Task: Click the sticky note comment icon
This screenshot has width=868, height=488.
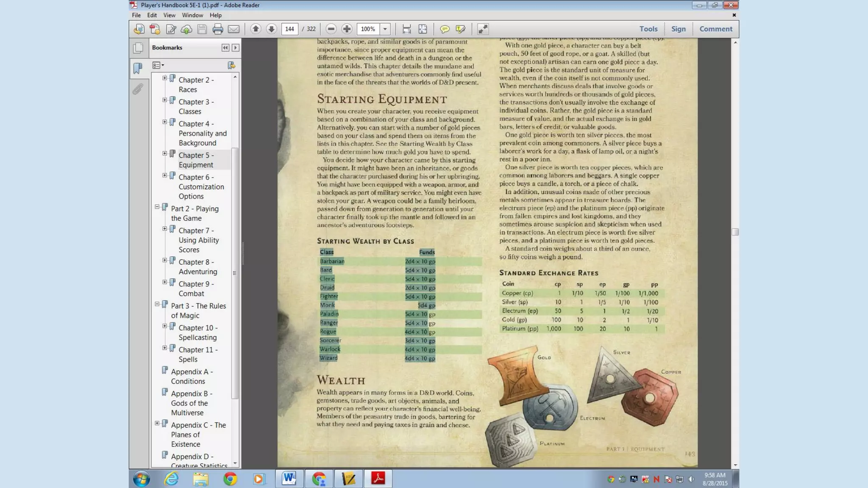Action: pyautogui.click(x=445, y=29)
